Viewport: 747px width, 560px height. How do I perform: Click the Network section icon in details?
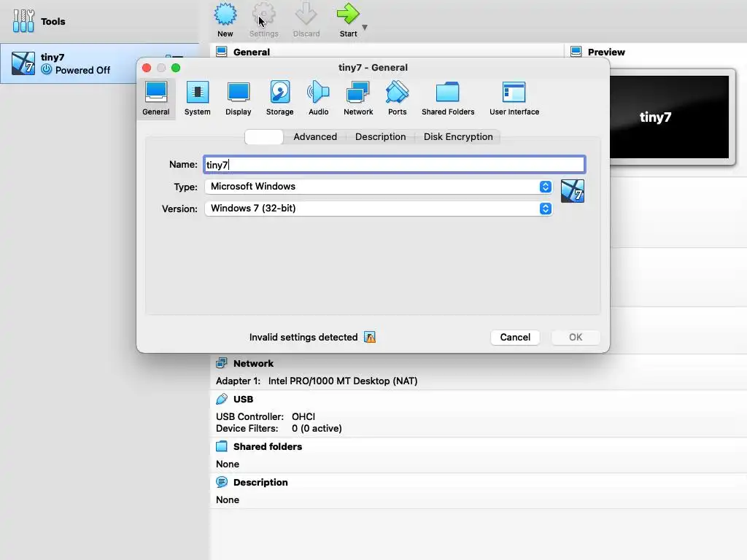222,363
